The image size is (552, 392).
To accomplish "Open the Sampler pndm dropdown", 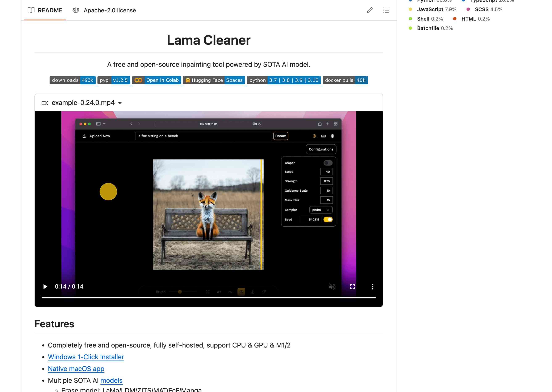I will click(x=320, y=210).
